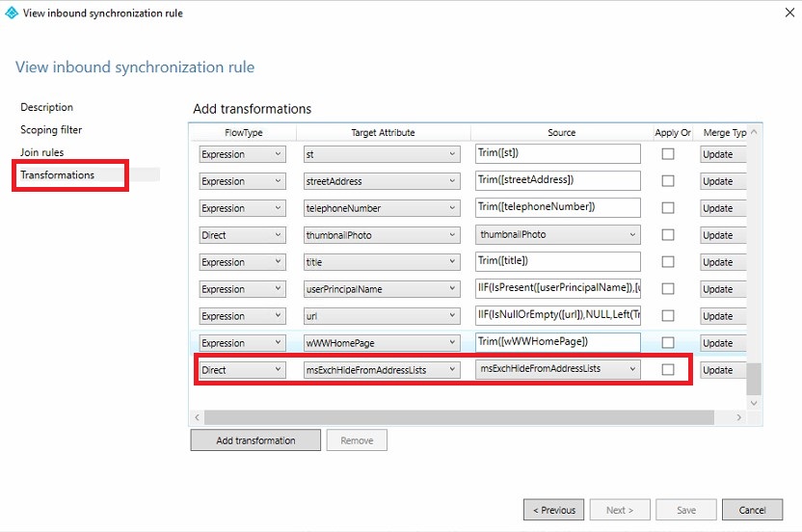Switch to Join rules section
Viewport: 802px width, 532px height.
click(42, 152)
